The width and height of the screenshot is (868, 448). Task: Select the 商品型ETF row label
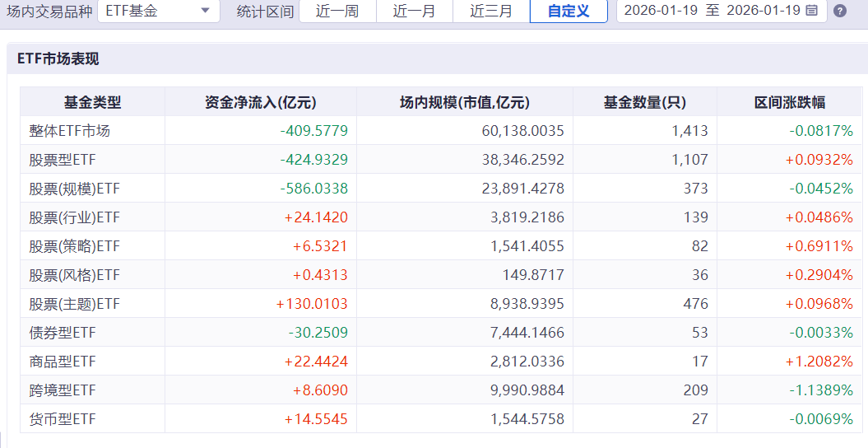pos(63,361)
